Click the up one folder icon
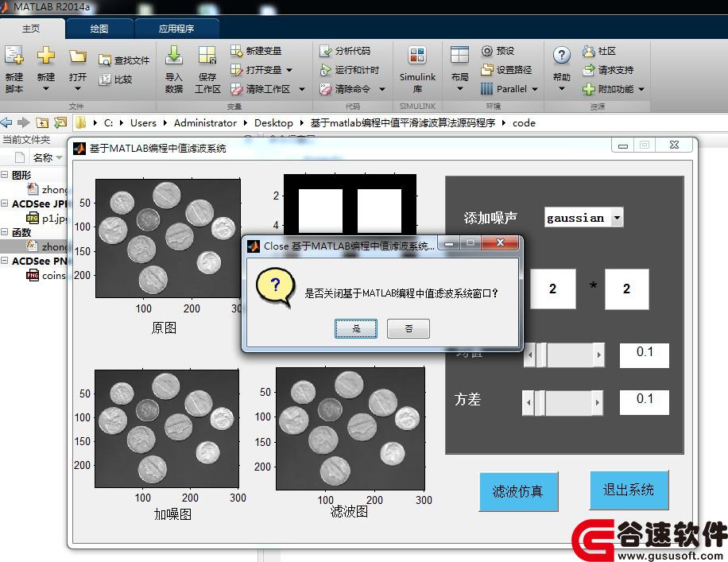 [42, 122]
